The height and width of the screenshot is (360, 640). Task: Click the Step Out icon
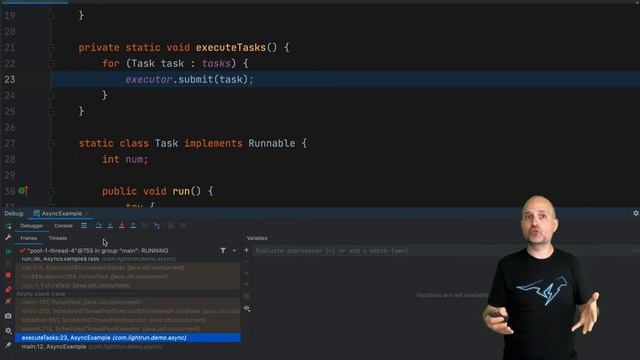pos(133,225)
